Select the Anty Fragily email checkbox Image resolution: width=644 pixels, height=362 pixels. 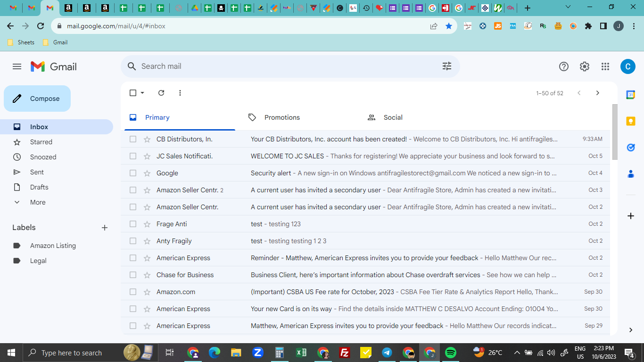pyautogui.click(x=133, y=241)
